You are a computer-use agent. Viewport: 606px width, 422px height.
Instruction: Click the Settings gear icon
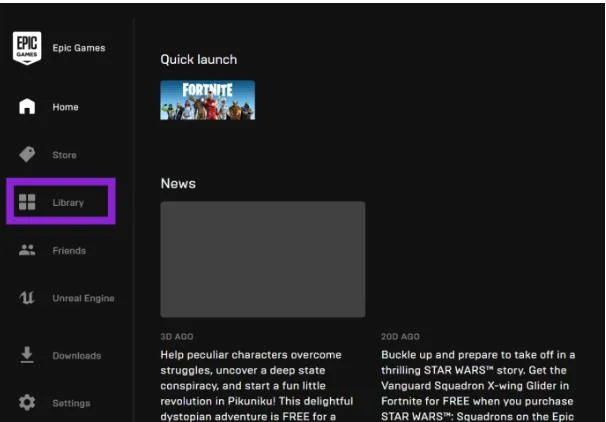point(27,403)
